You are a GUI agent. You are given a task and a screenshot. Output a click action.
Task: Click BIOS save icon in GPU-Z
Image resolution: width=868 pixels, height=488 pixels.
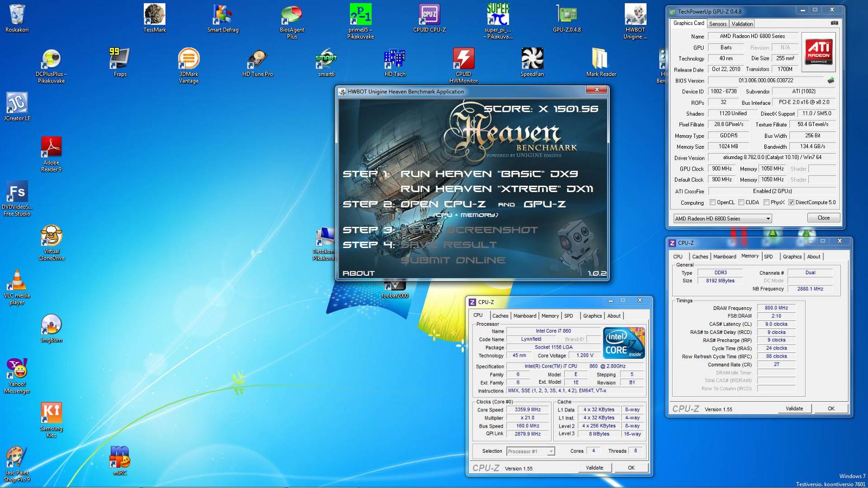(x=831, y=80)
